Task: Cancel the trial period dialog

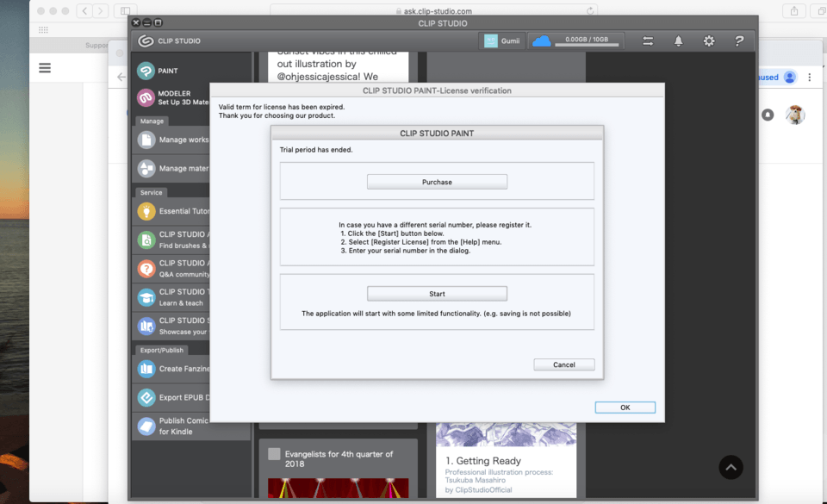Action: [x=564, y=364]
